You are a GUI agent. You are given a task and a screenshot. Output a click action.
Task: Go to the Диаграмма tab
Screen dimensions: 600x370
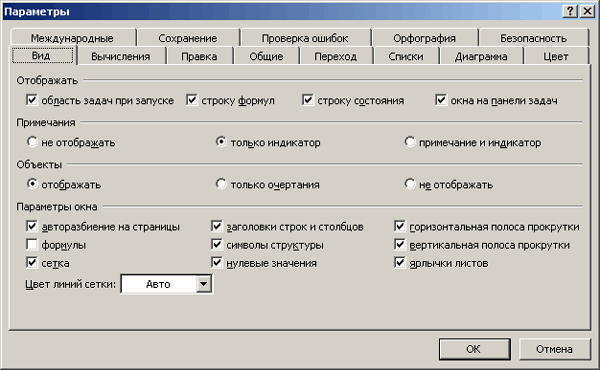[481, 56]
